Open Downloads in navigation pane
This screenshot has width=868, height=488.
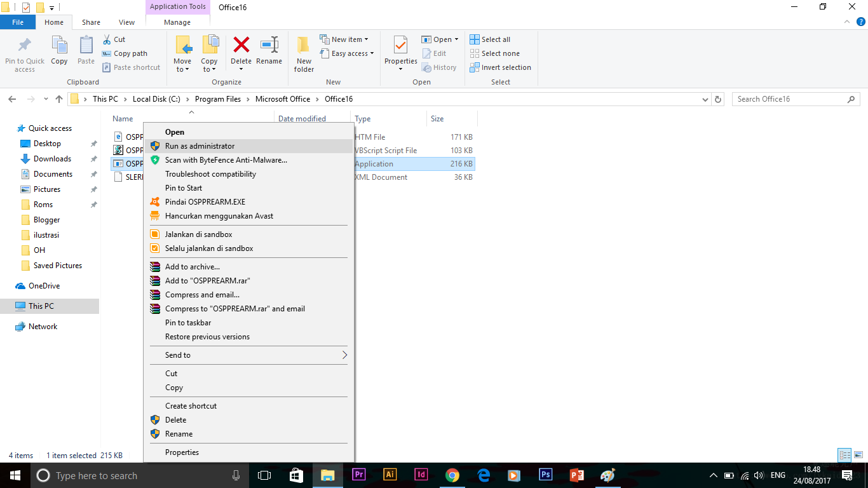52,159
